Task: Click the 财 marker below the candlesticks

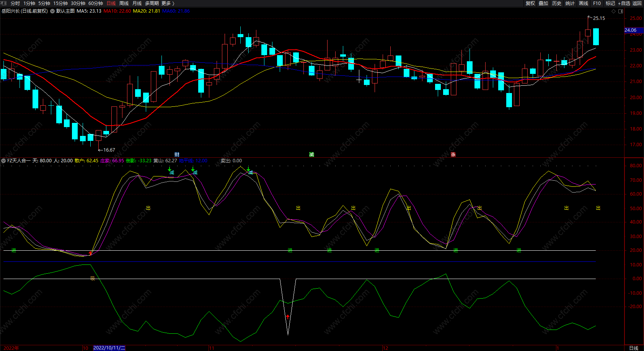Action: [177, 155]
